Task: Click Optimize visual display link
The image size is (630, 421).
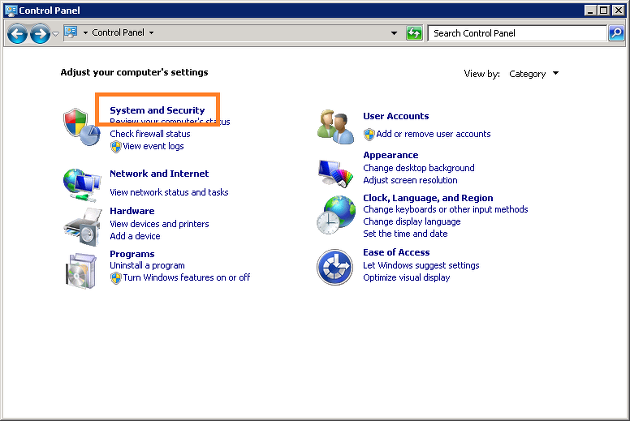Action: (x=406, y=278)
